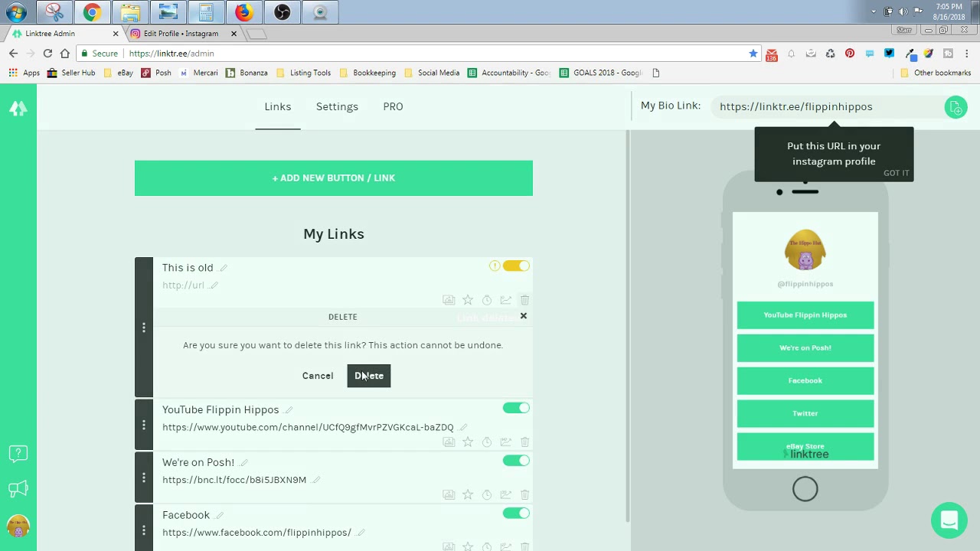Open the megaphone announcements icon
Viewport: 980px width, 551px height.
pyautogui.click(x=18, y=488)
